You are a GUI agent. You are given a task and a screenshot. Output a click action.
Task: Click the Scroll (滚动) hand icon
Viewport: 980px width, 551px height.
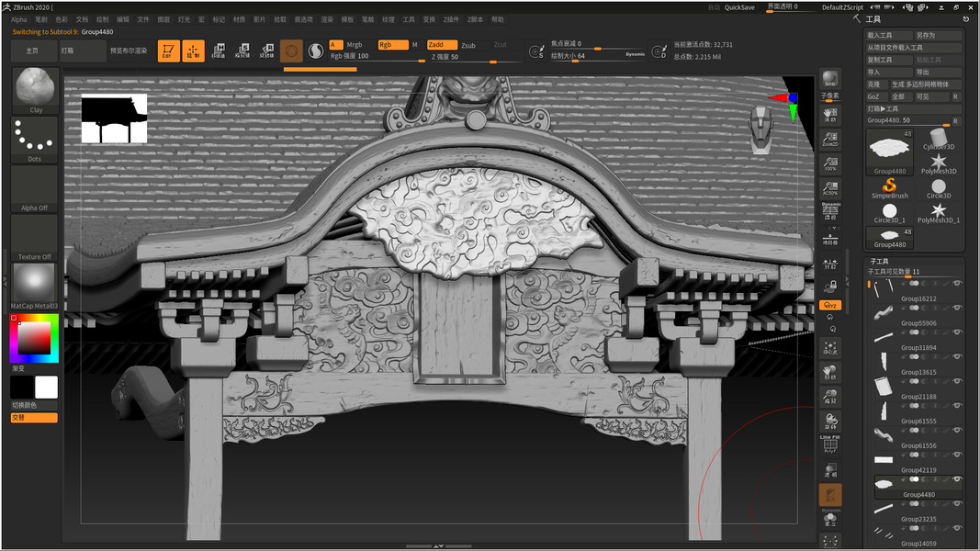coord(830,115)
